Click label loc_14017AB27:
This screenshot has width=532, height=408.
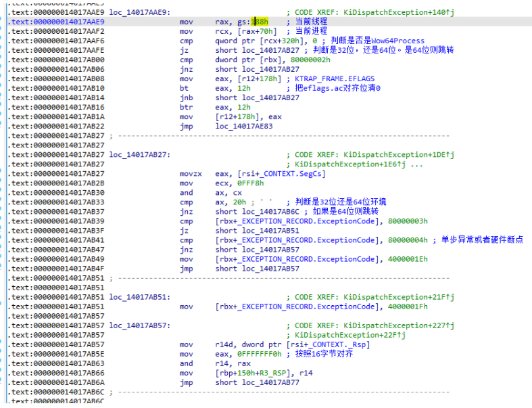pos(140,154)
